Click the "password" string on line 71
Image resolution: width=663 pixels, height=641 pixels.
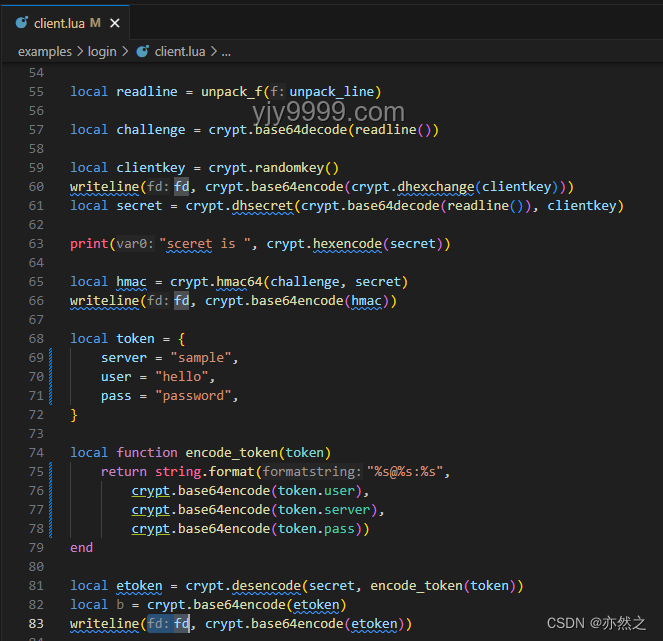[193, 396]
